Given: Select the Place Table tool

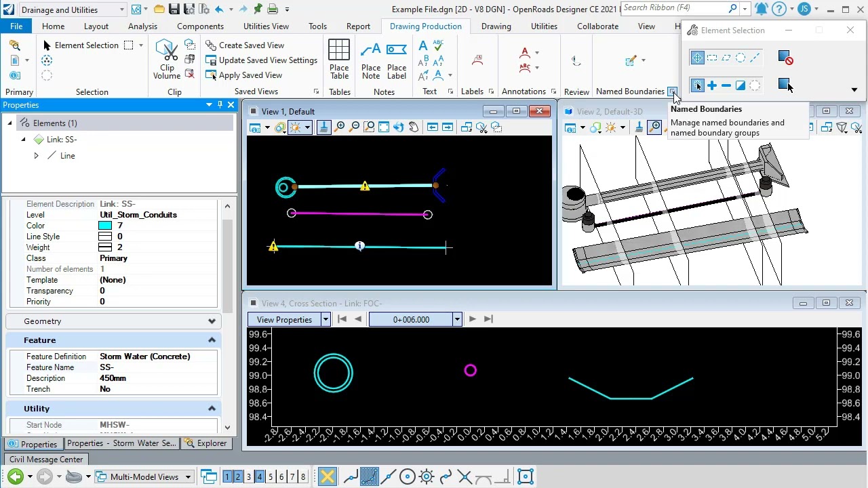Looking at the screenshot, I should [x=339, y=60].
